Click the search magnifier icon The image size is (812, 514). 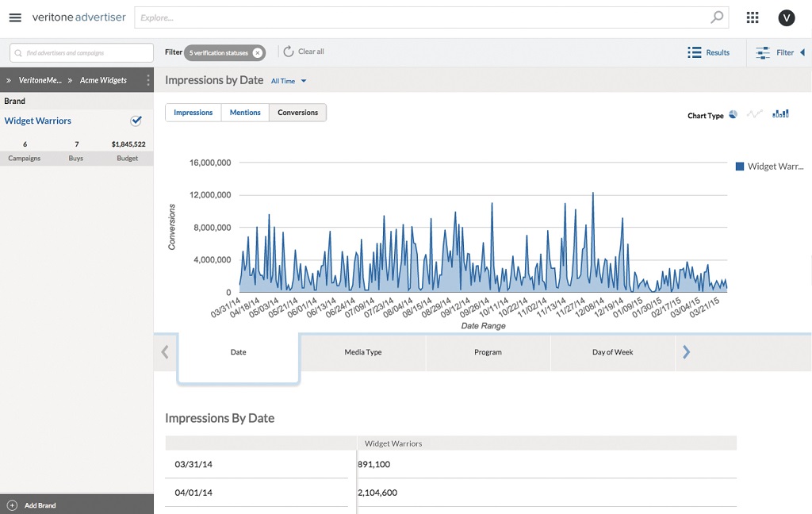point(717,17)
